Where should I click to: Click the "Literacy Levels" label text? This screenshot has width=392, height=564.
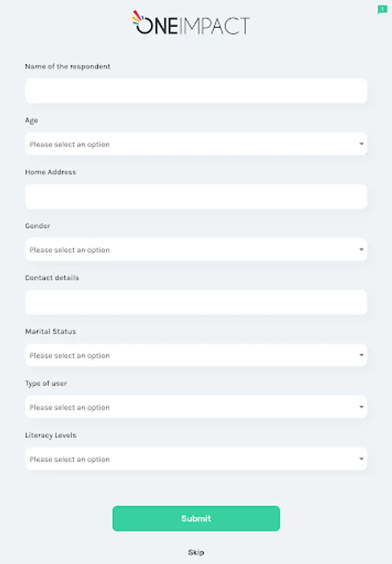point(51,436)
